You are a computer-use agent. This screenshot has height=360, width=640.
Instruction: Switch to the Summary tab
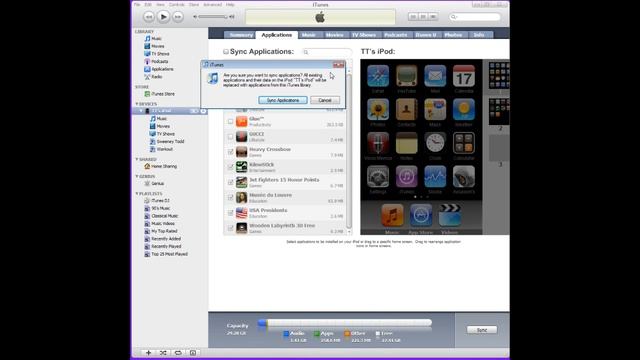(240, 35)
